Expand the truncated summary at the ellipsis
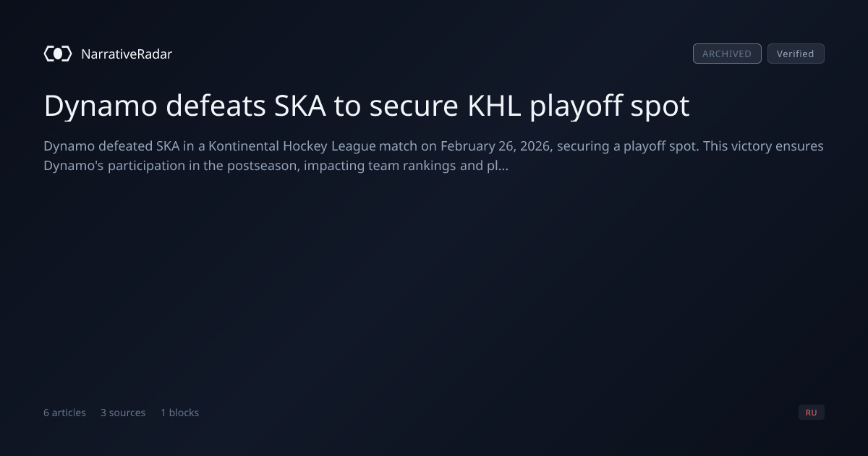 tap(503, 166)
